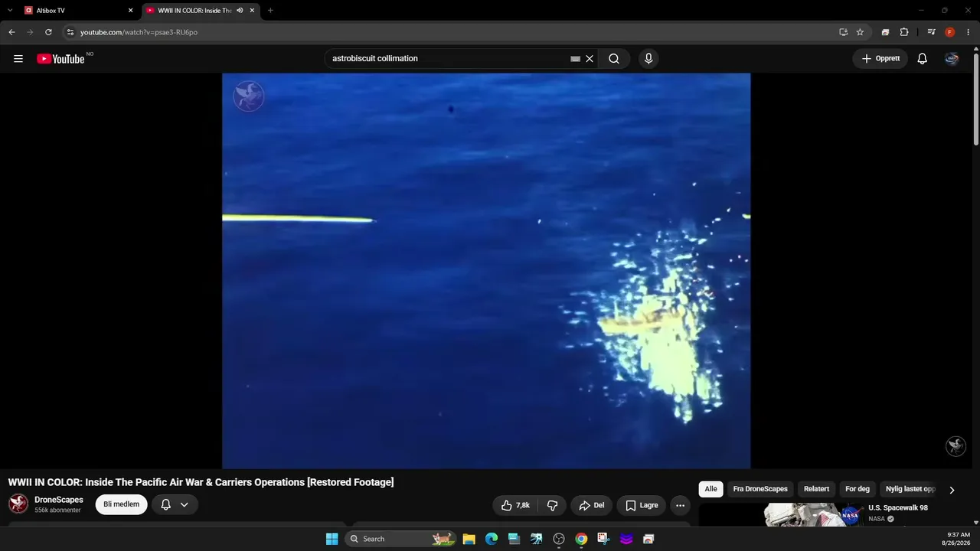Viewport: 980px width, 551px height.
Task: Go forward in browser history
Action: (30, 32)
